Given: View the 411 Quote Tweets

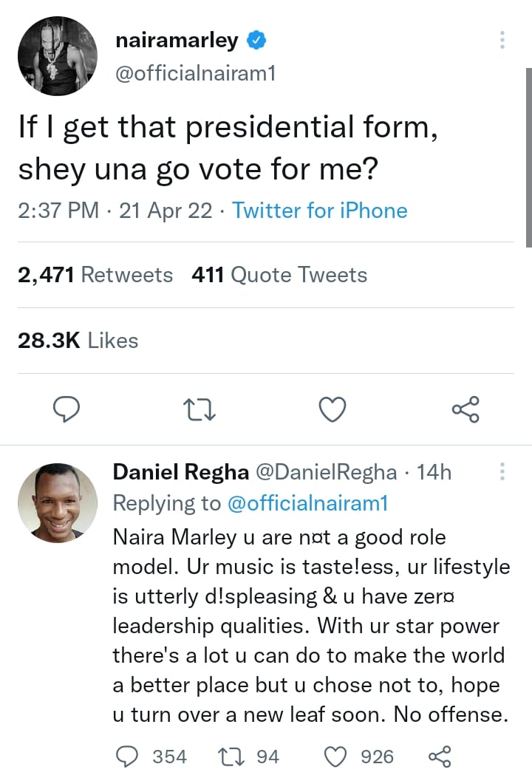Looking at the screenshot, I should pyautogui.click(x=279, y=275).
